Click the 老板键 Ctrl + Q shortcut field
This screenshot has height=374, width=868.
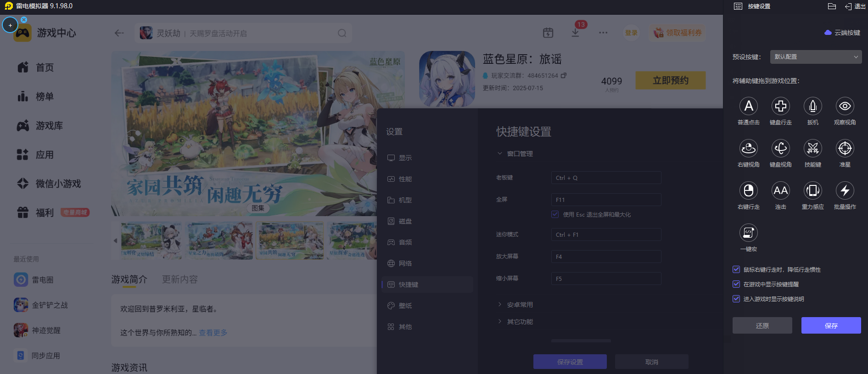coord(606,178)
